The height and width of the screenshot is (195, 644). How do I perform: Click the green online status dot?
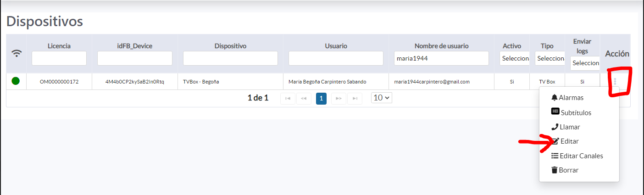[16, 81]
